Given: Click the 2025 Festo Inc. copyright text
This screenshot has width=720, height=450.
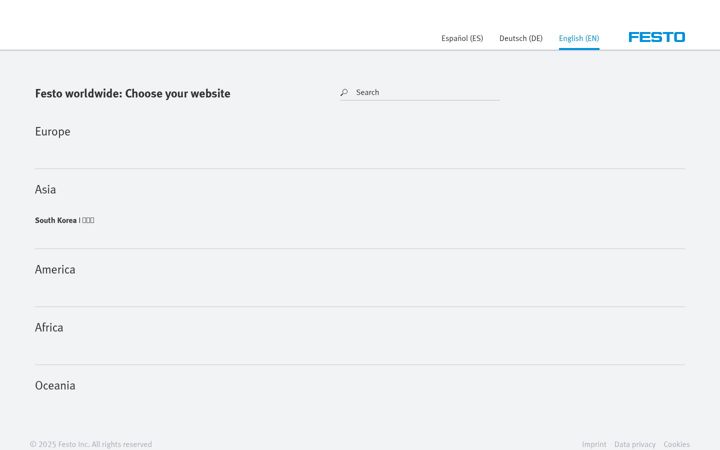Looking at the screenshot, I should (91, 444).
